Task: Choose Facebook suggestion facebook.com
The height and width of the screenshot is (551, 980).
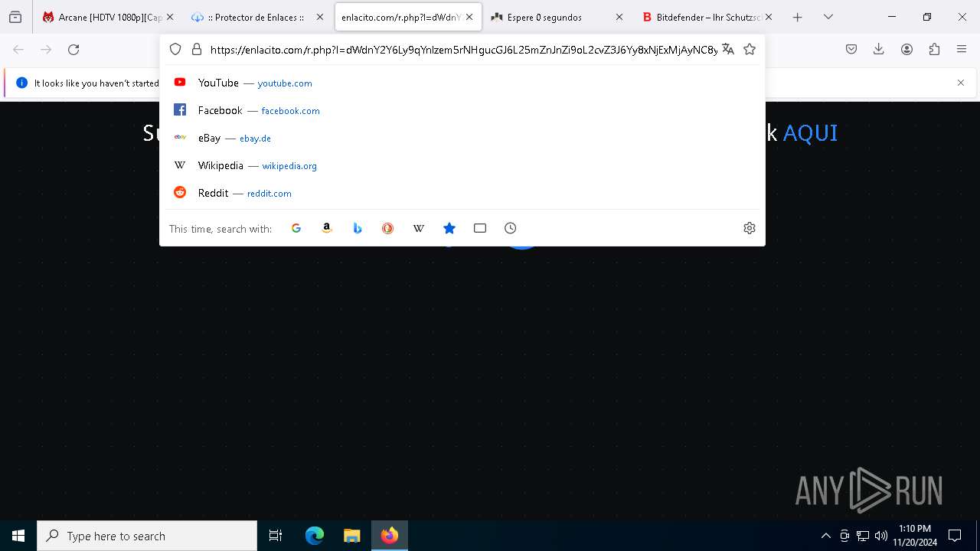Action: [x=462, y=110]
